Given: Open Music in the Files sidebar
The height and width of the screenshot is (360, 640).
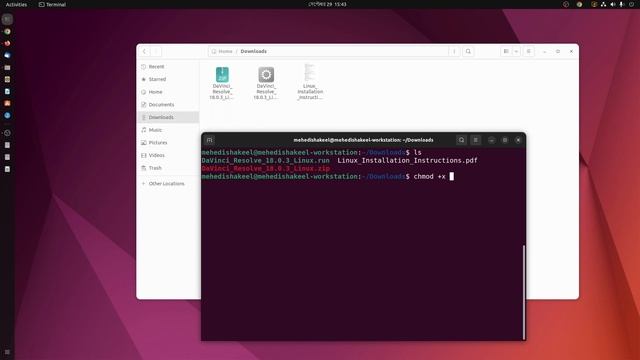Looking at the screenshot, I should (x=168, y=130).
